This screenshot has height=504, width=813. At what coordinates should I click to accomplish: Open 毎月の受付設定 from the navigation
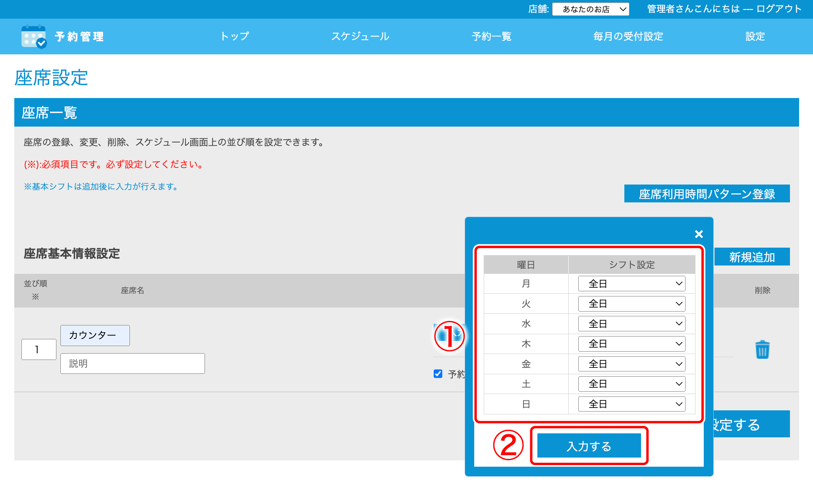point(628,37)
